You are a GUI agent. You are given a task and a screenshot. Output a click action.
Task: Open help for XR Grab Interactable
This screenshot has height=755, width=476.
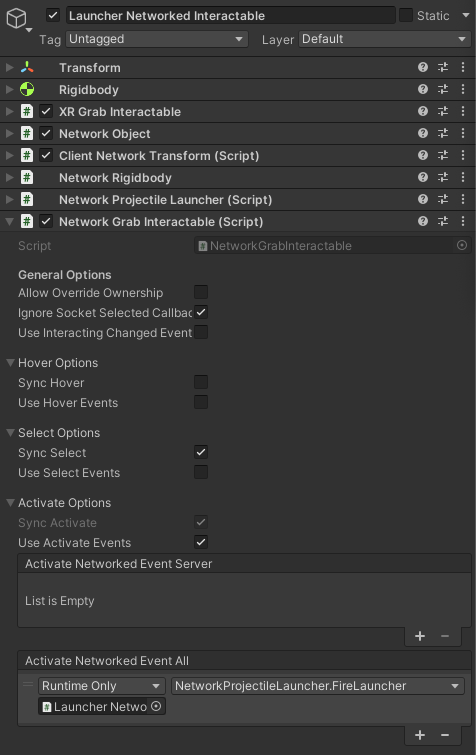coord(423,111)
